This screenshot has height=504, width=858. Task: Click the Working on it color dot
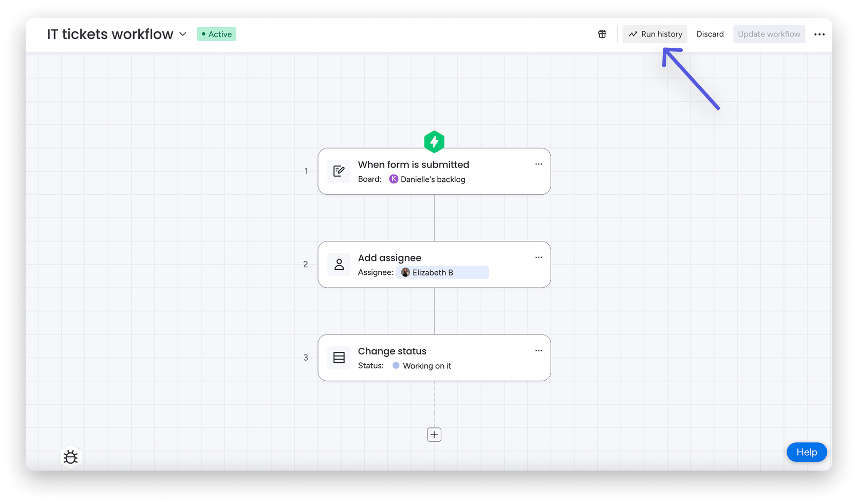coord(396,365)
